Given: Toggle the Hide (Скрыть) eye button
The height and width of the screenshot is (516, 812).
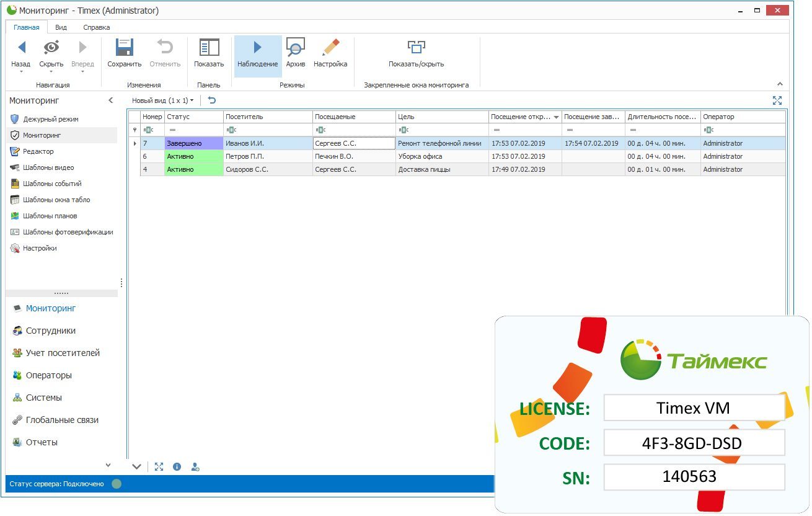Looking at the screenshot, I should point(51,48).
